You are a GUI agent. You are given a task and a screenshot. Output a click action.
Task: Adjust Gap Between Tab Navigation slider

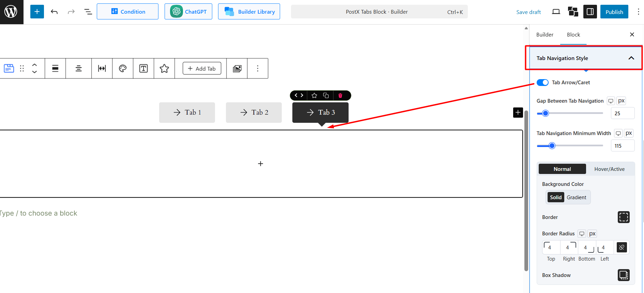pos(570,113)
